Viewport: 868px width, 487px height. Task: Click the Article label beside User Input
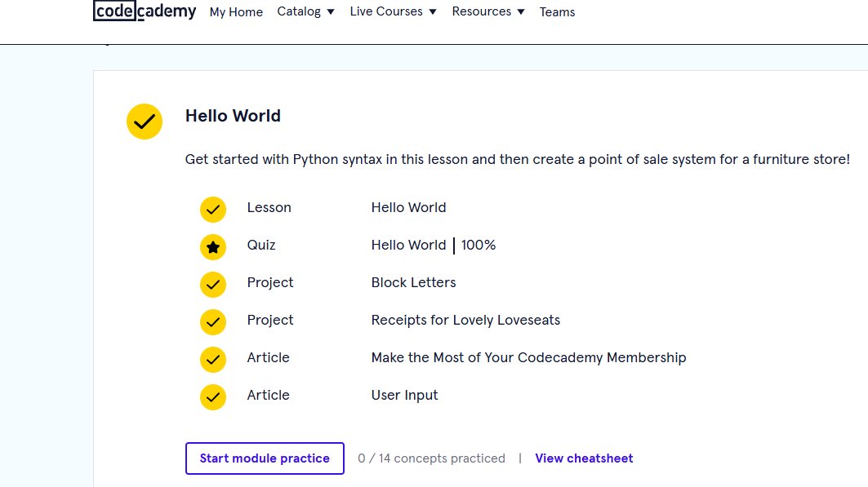click(x=268, y=396)
